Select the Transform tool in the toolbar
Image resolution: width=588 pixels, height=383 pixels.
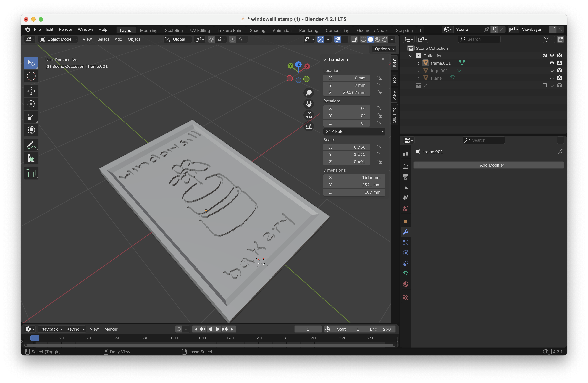point(31,130)
